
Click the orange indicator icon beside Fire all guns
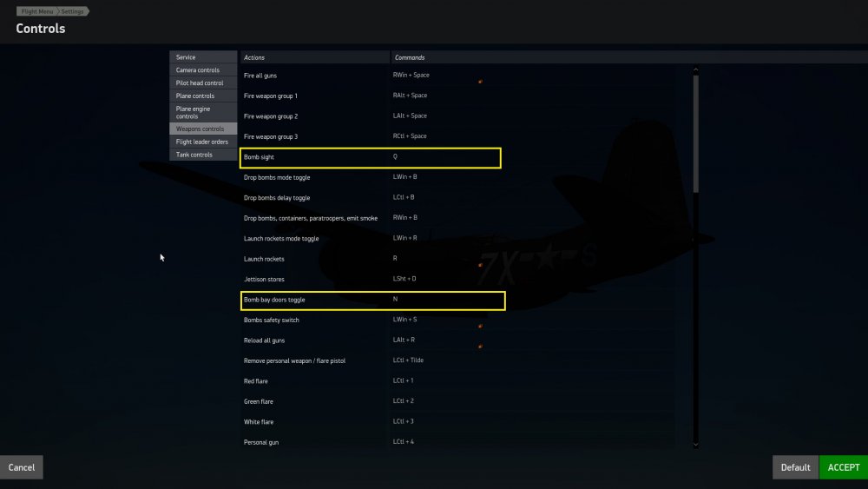[x=481, y=82]
